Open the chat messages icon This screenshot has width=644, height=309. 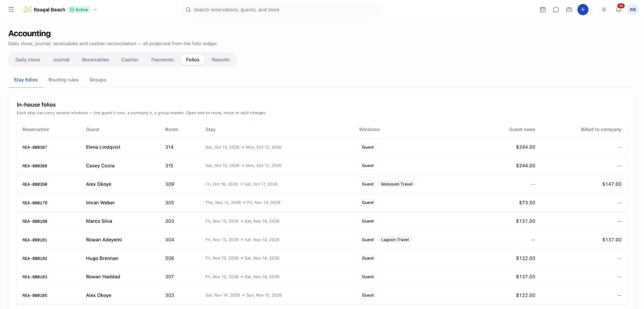click(556, 9)
